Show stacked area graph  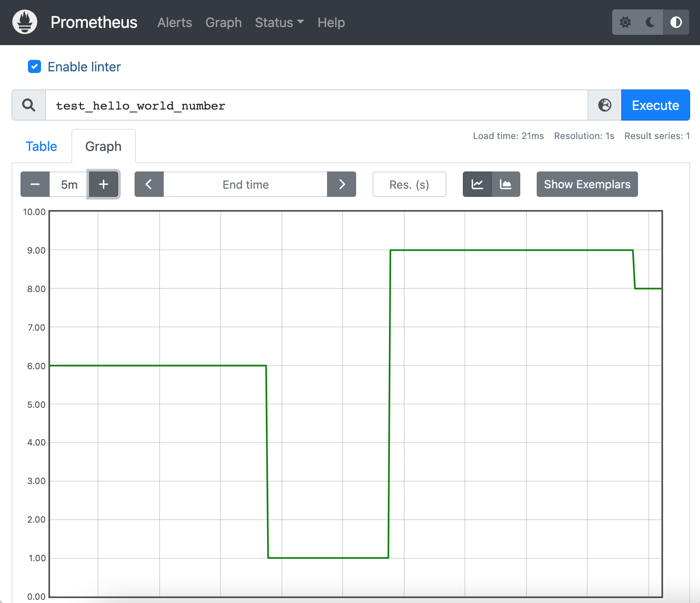(x=506, y=184)
